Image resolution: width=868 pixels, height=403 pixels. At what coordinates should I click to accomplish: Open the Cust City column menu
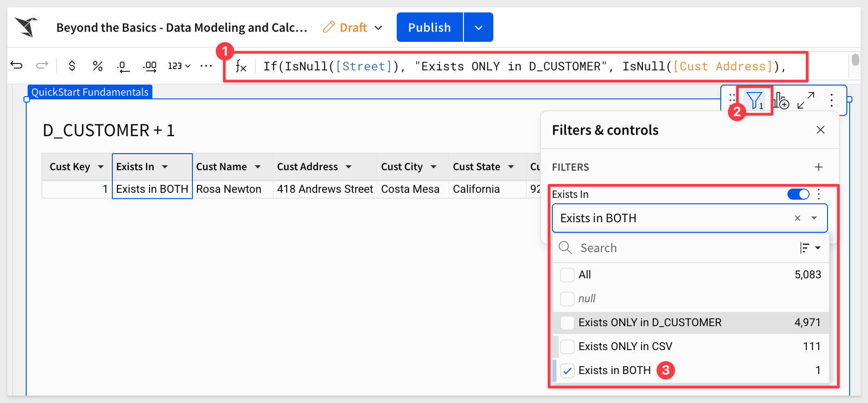point(434,167)
